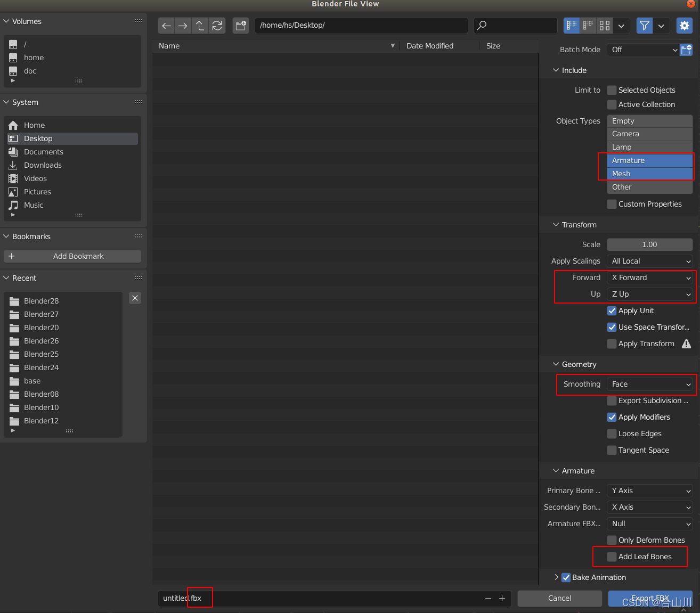The image size is (700, 613).
Task: Go up to parent directory
Action: click(x=200, y=26)
